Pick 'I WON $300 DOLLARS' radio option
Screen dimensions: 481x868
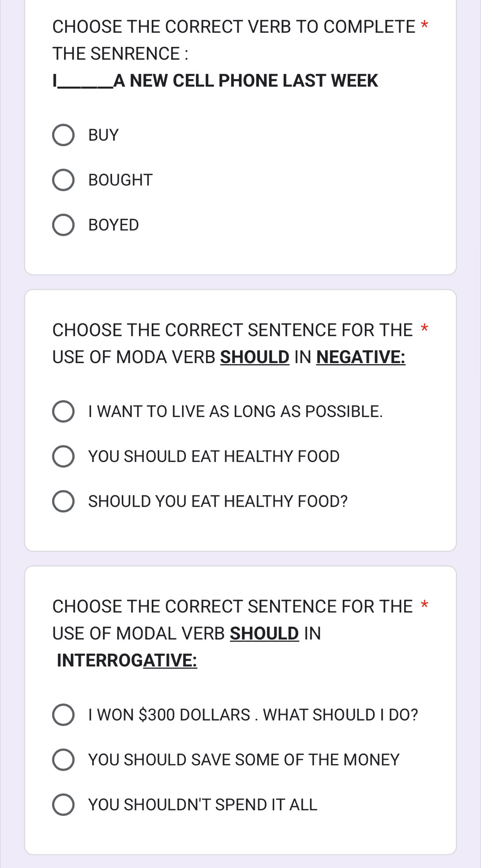(x=63, y=715)
